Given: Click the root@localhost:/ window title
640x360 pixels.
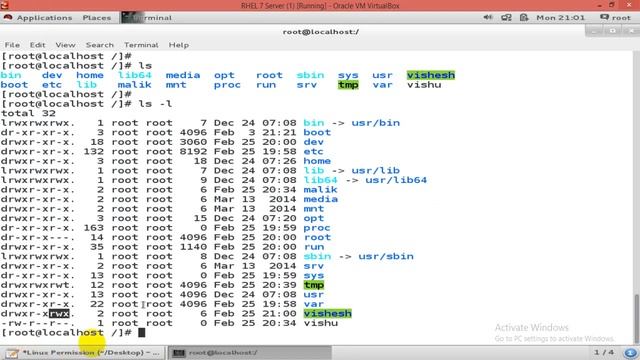Looking at the screenshot, I should point(321,32).
